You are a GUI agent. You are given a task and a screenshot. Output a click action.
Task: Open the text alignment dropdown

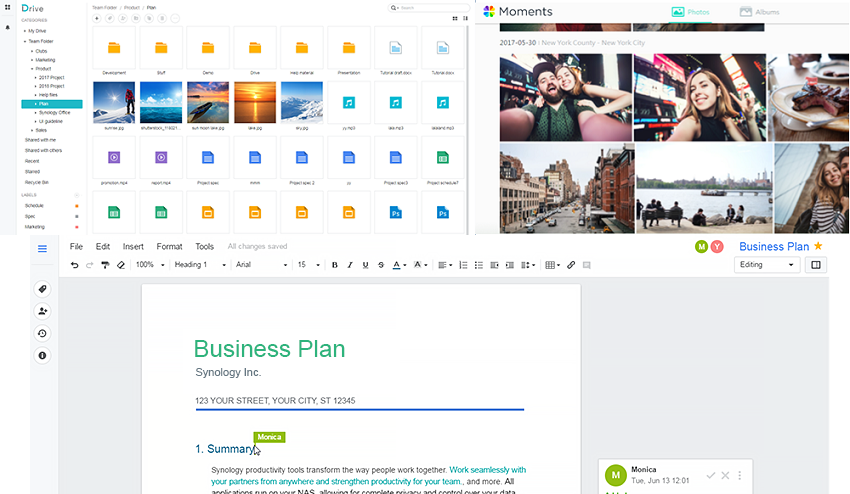445,265
